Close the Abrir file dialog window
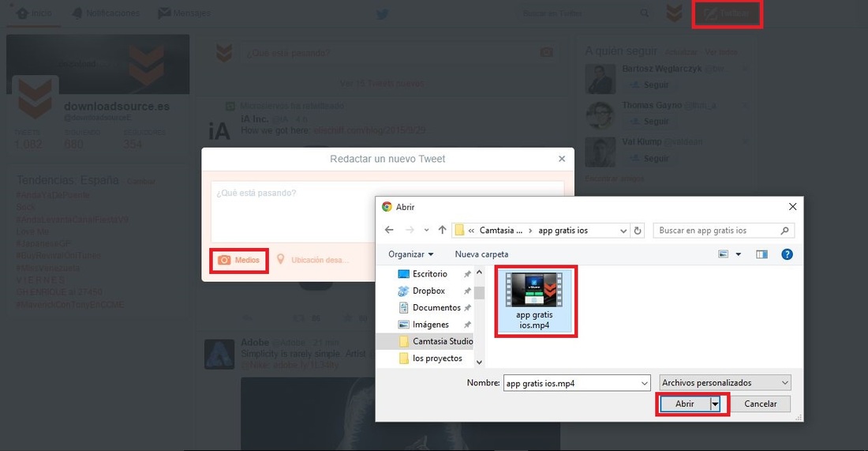 pyautogui.click(x=793, y=207)
